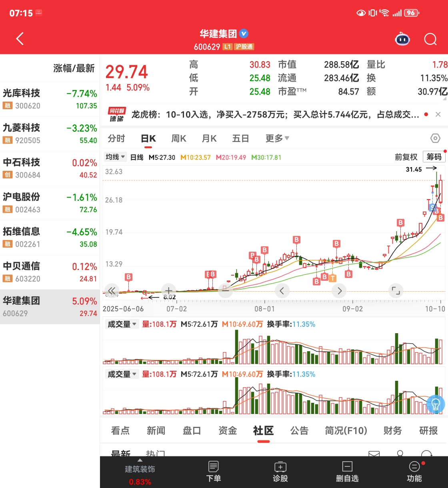Open chart settings hexagon icon

(435, 138)
